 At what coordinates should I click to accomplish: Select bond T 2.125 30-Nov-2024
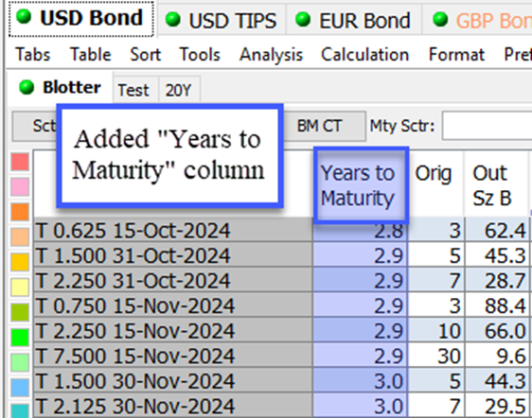(173, 406)
